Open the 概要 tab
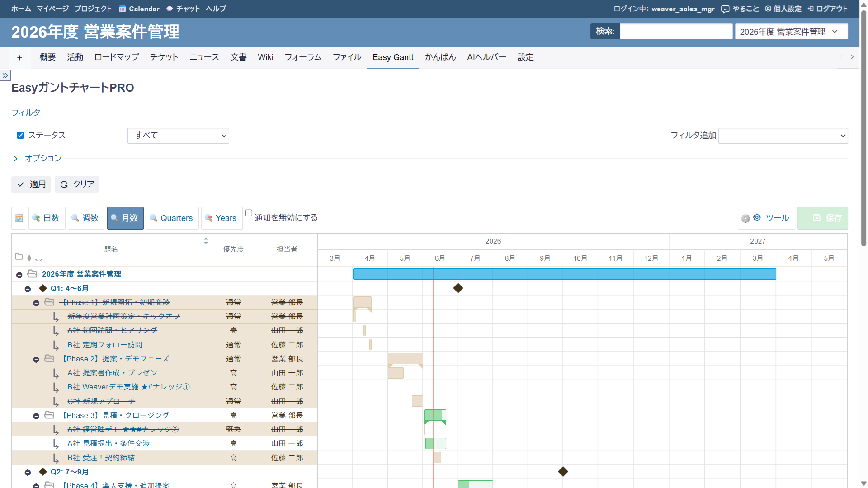Viewport: 868px width, 488px height. (47, 57)
